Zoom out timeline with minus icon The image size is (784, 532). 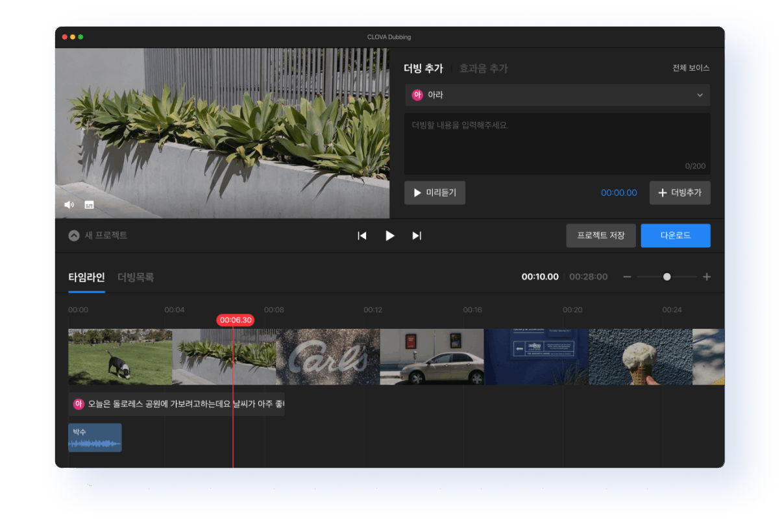pyautogui.click(x=627, y=277)
